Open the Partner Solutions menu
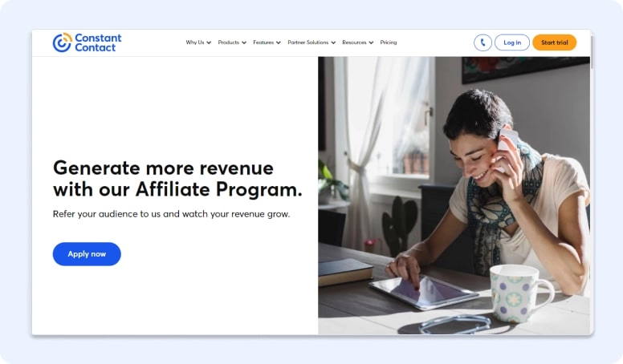Screen dimensions: 623x364 311,42
